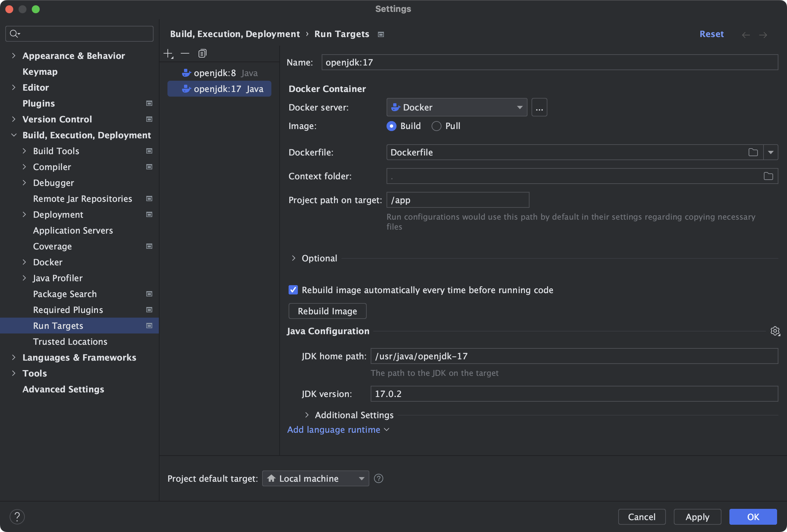This screenshot has width=787, height=532.
Task: Open Java Configuration settings gear
Action: pos(775,331)
